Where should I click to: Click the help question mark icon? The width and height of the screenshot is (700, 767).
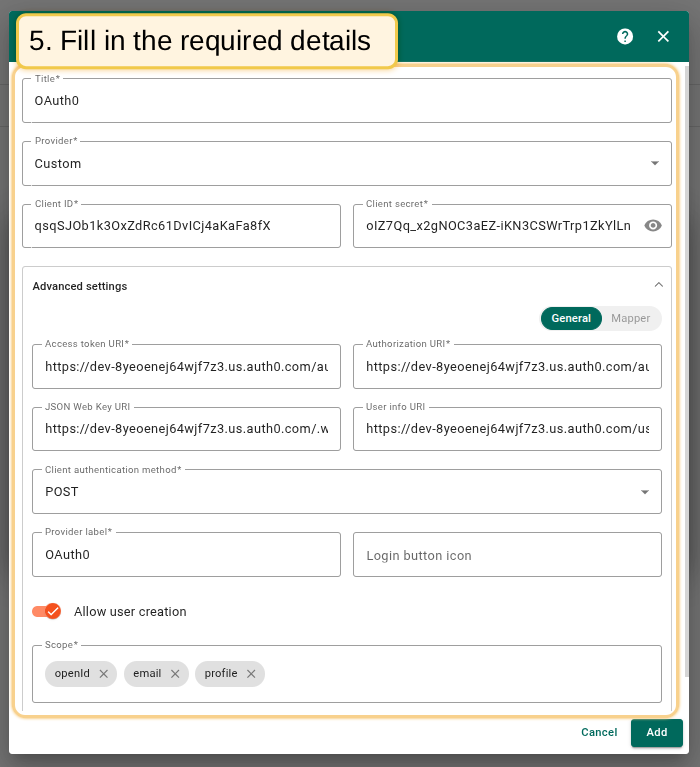(625, 36)
